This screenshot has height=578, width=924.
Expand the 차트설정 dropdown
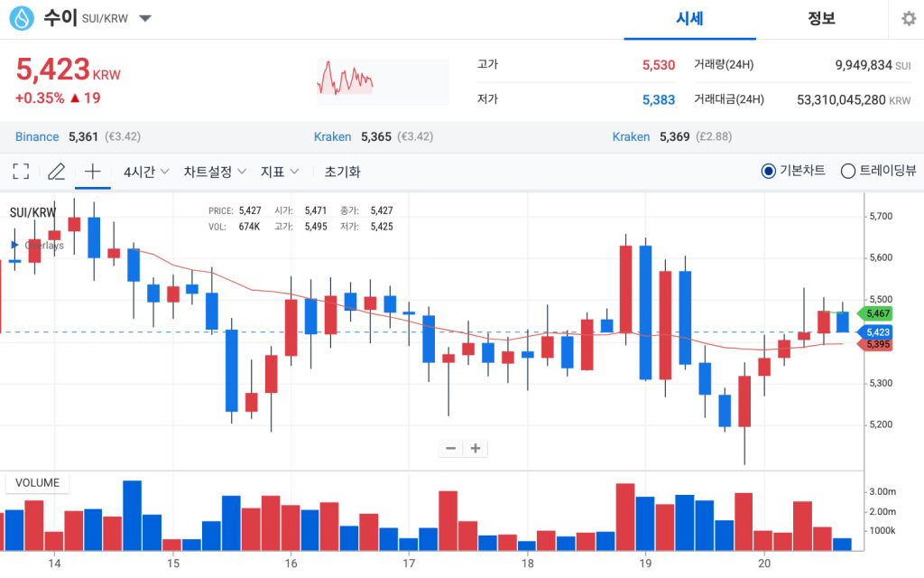tap(215, 172)
